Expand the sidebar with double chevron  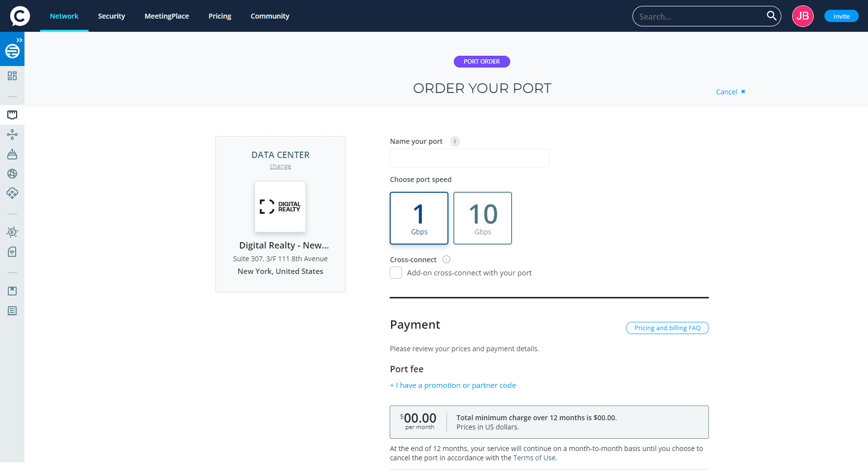tap(20, 40)
